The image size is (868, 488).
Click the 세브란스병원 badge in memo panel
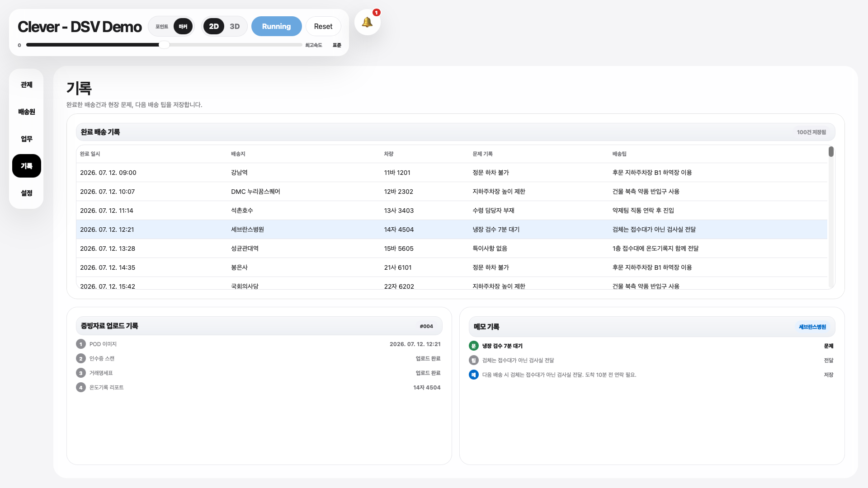[x=812, y=327]
